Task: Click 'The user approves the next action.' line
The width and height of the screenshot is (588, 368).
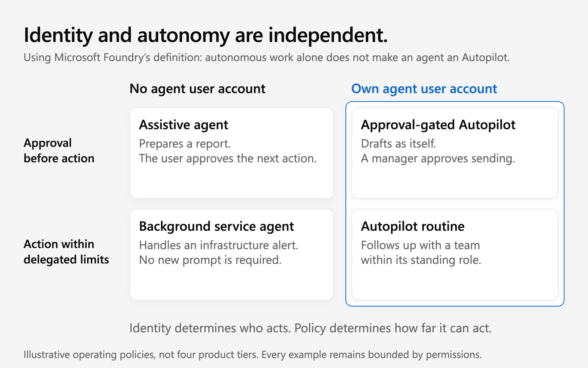Action: 227,159
